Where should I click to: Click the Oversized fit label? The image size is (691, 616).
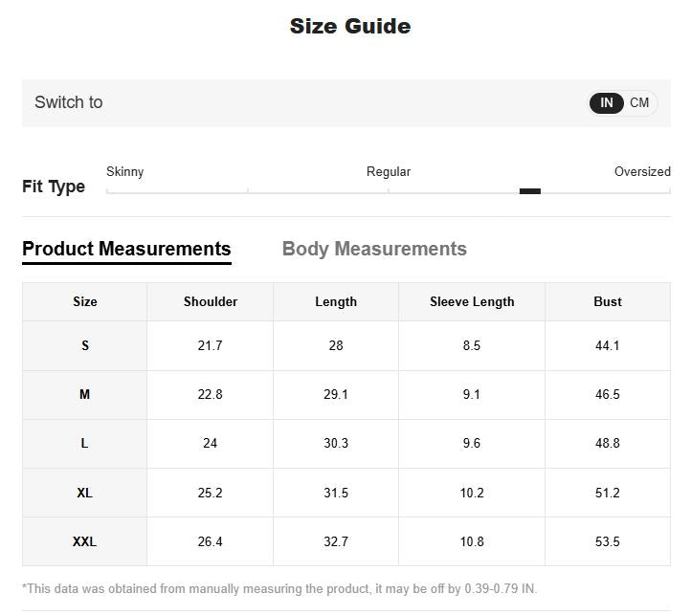click(x=642, y=171)
